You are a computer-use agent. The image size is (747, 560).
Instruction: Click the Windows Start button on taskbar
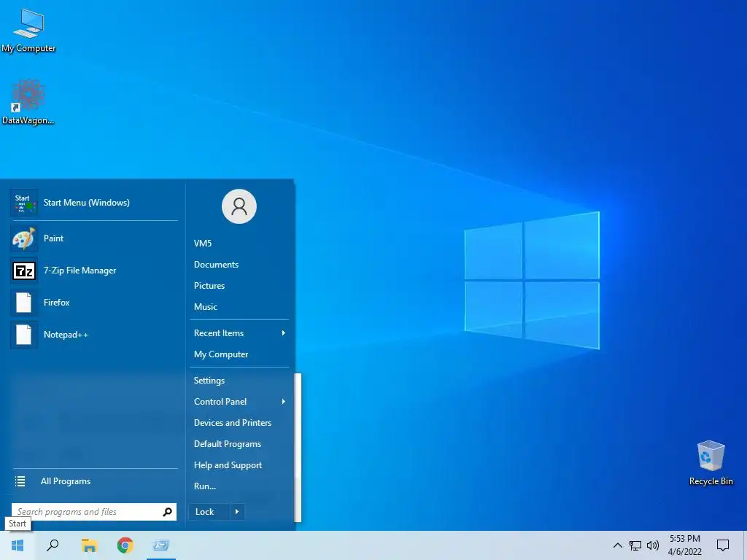tap(18, 545)
